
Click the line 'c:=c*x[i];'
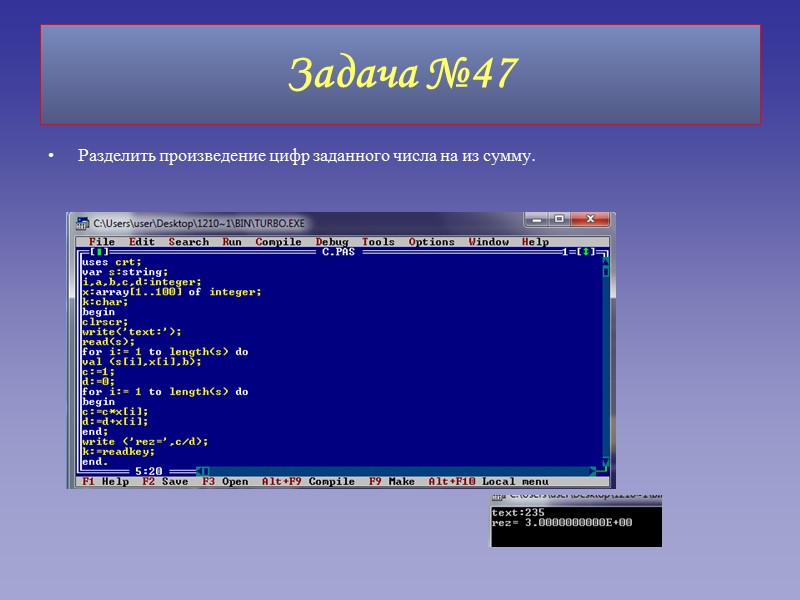(x=115, y=412)
